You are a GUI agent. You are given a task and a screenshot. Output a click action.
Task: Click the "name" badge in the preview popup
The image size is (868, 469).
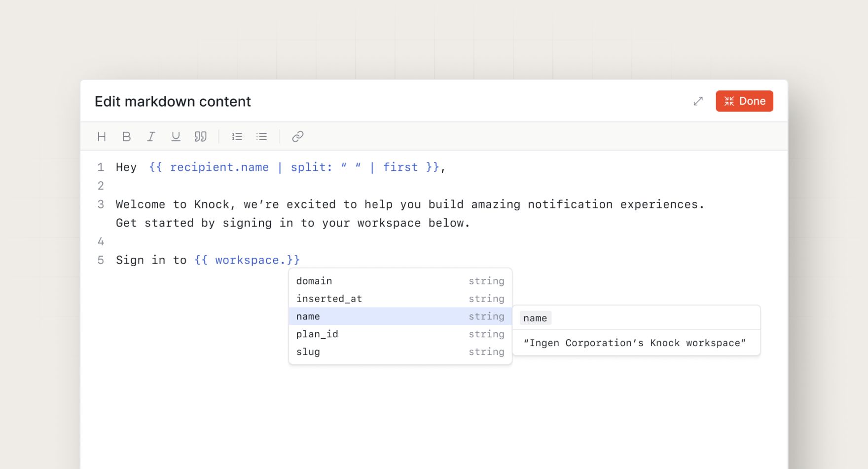pos(535,318)
